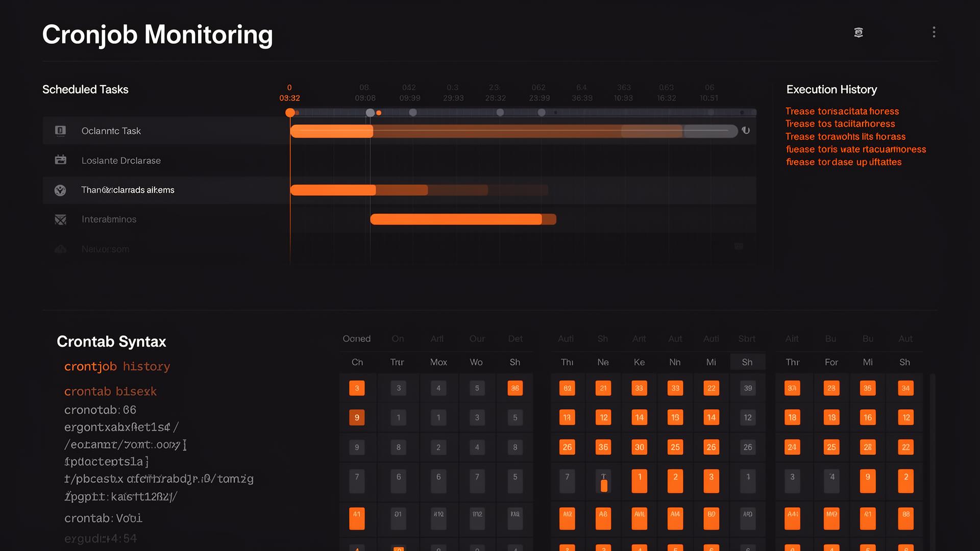
Task: Click the orange cell numbered 9 in the Ch column
Action: (357, 417)
